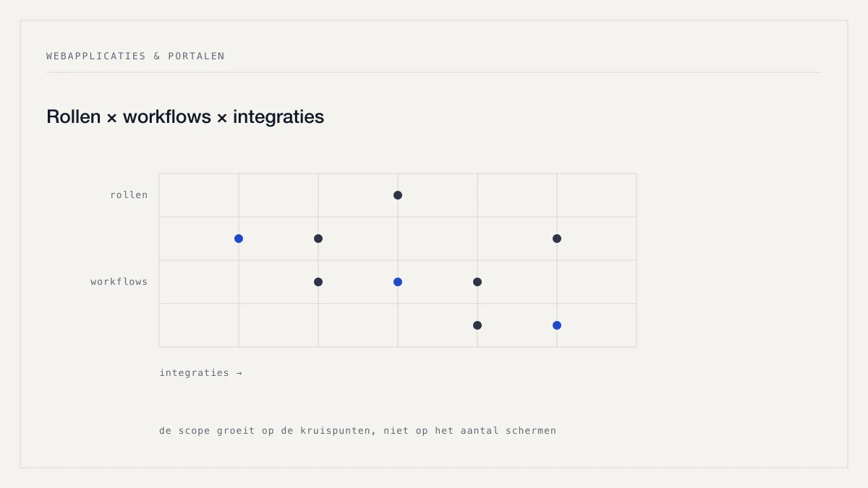This screenshot has height=488, width=868.
Task: Click the 'integraties →' axis label
Action: coord(201,373)
